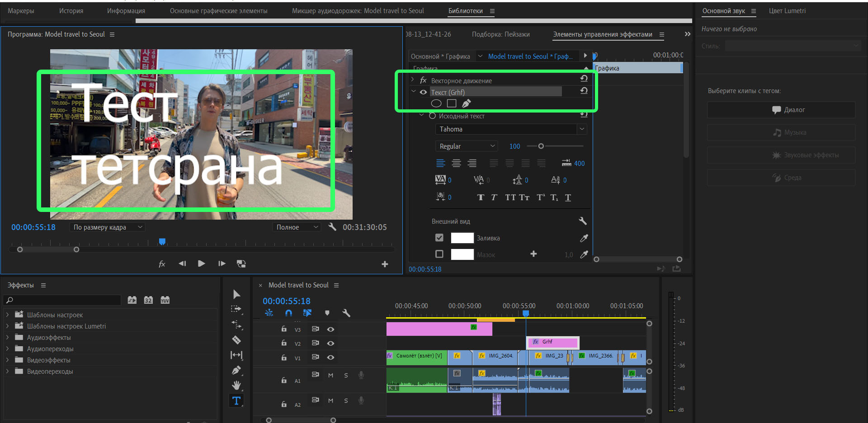
Task: Switch to Маркеры tab
Action: click(21, 11)
